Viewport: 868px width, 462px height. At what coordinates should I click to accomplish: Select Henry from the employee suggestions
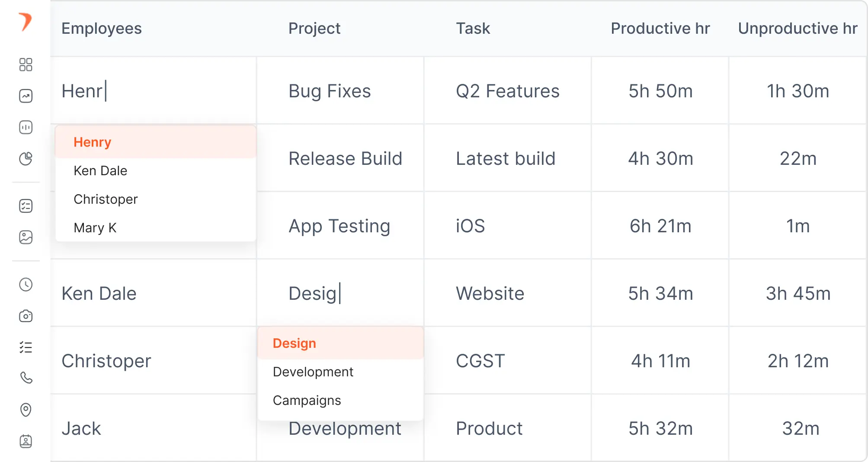pyautogui.click(x=156, y=142)
